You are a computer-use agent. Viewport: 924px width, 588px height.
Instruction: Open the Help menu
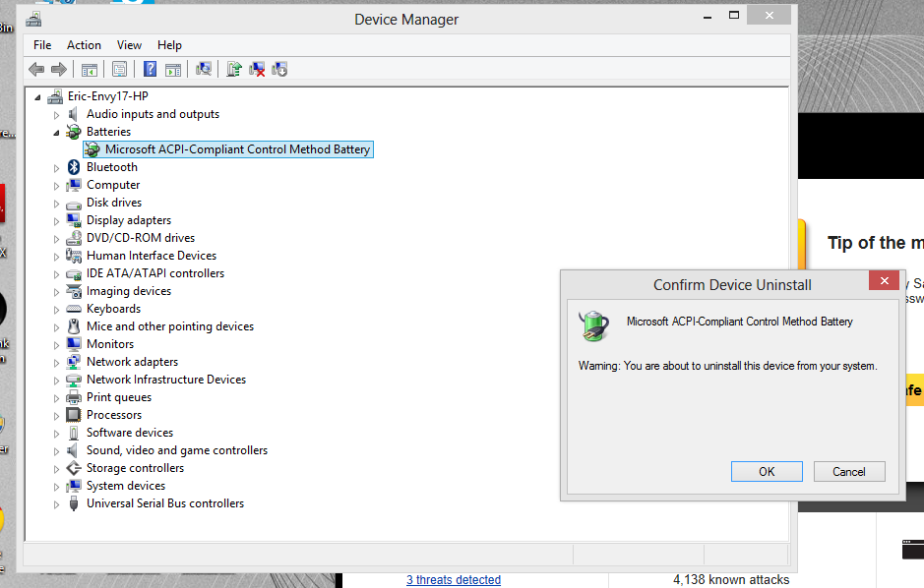(169, 45)
